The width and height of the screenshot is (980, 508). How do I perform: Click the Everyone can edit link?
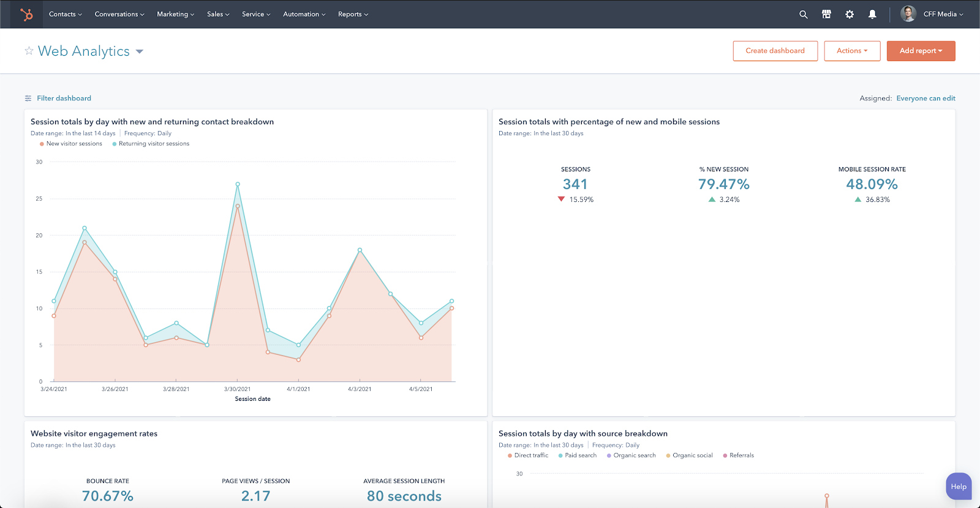pos(925,98)
